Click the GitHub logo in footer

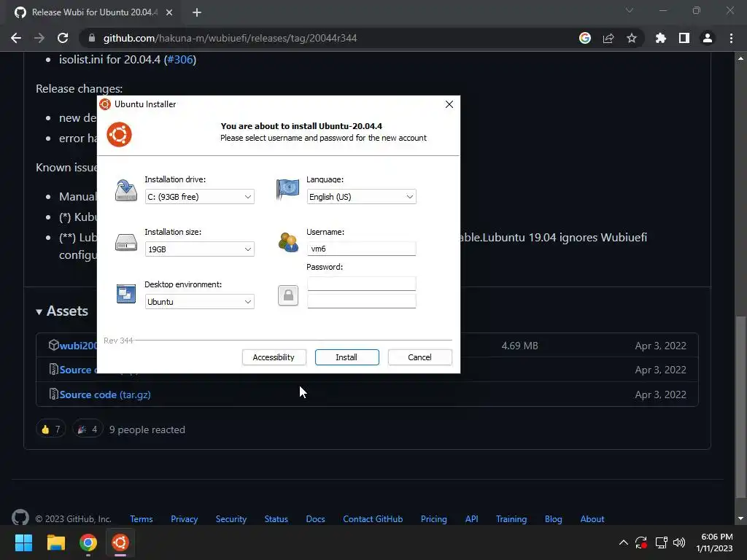pyautogui.click(x=20, y=518)
